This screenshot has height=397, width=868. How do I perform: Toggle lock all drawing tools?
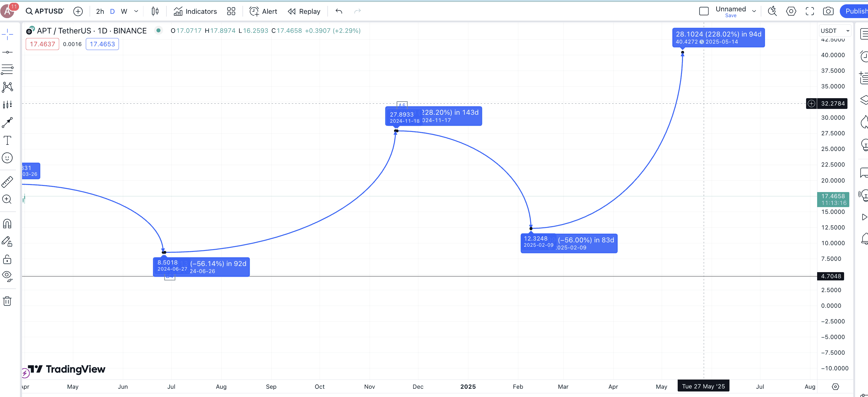click(x=7, y=259)
